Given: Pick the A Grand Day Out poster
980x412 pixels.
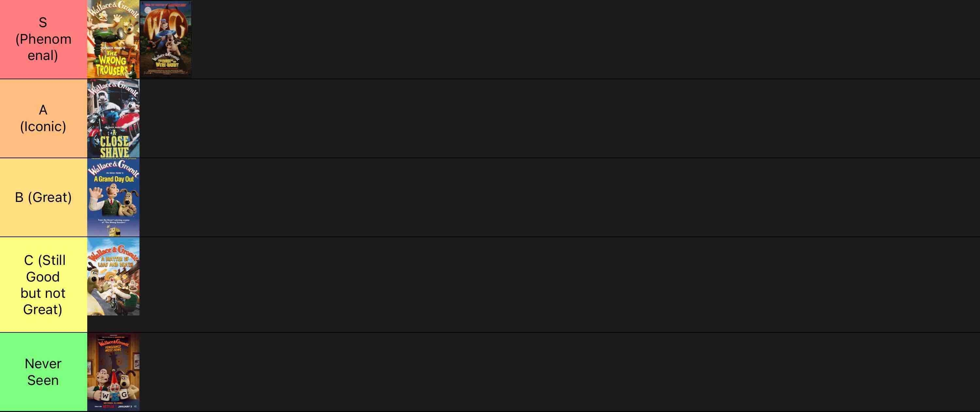Looking at the screenshot, I should [x=113, y=197].
